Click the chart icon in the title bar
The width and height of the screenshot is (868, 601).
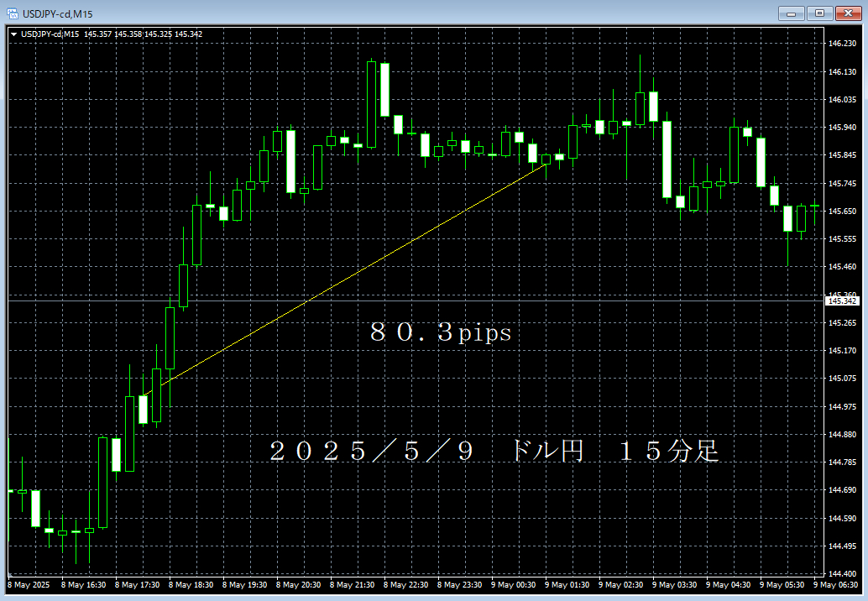click(14, 13)
